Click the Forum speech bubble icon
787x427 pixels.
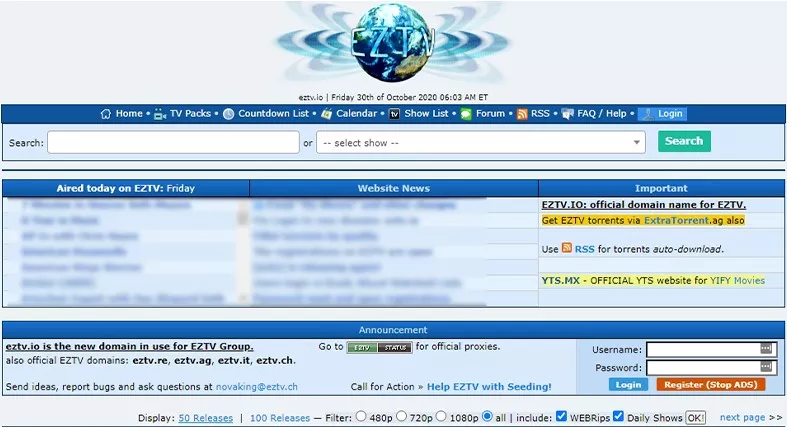click(x=466, y=114)
